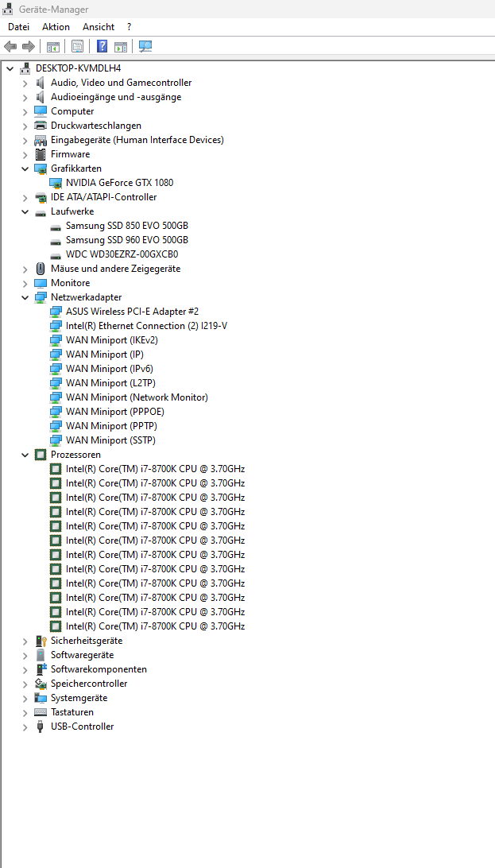Select the DESKTOP-KVMDLH4 root label
Screen dimensions: 495x868
tap(78, 68)
